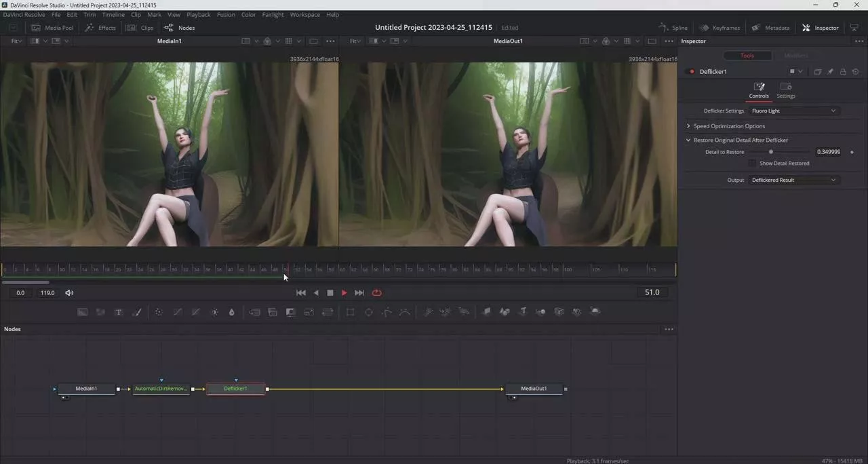The height and width of the screenshot is (464, 868).
Task: Select the Text tool in the toolbar
Action: (x=119, y=312)
